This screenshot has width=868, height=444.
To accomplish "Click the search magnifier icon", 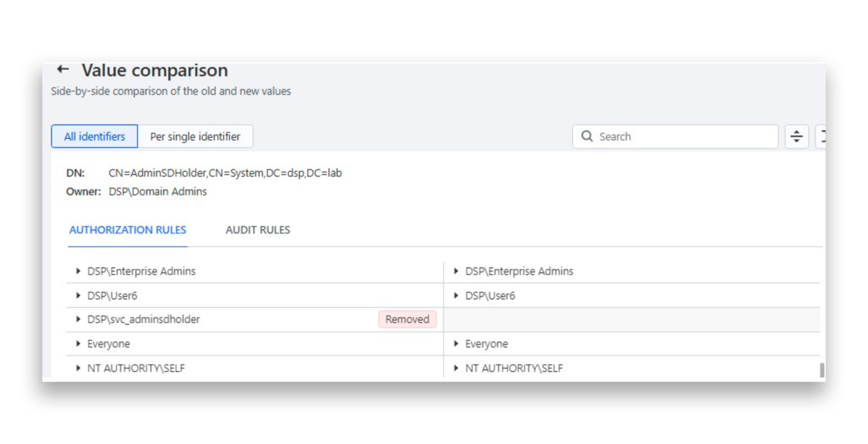I will click(587, 136).
